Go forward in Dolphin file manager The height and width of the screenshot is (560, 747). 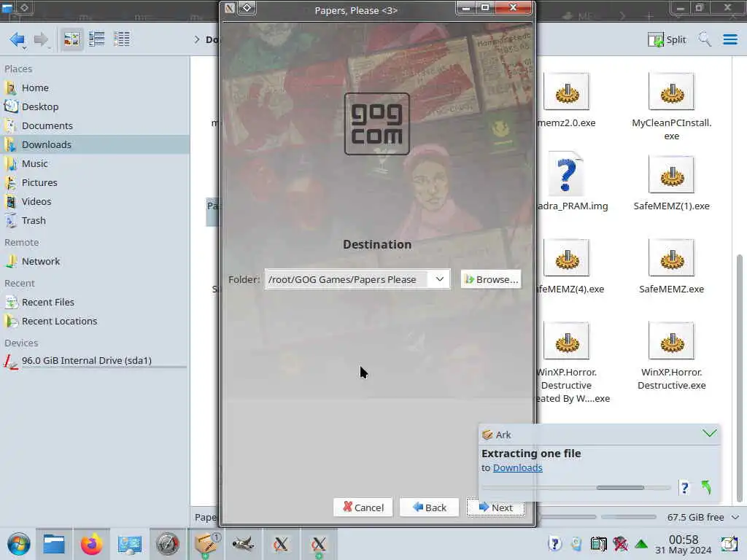[41, 39]
